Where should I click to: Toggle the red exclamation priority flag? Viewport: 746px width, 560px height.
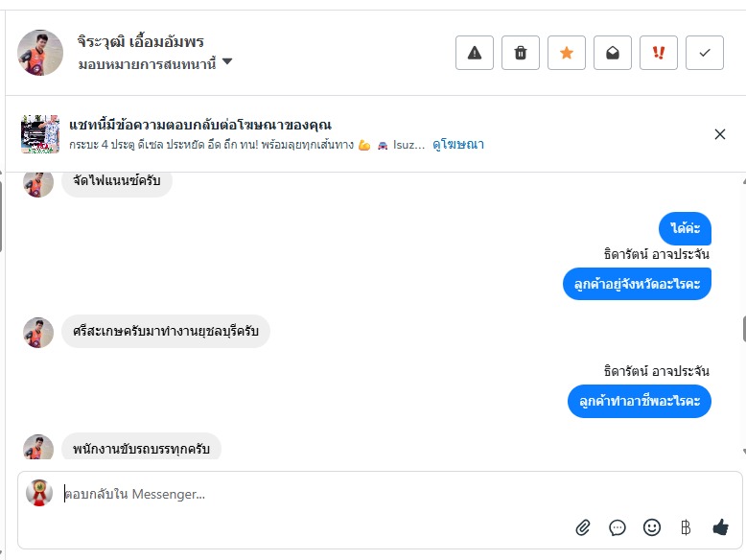659,53
